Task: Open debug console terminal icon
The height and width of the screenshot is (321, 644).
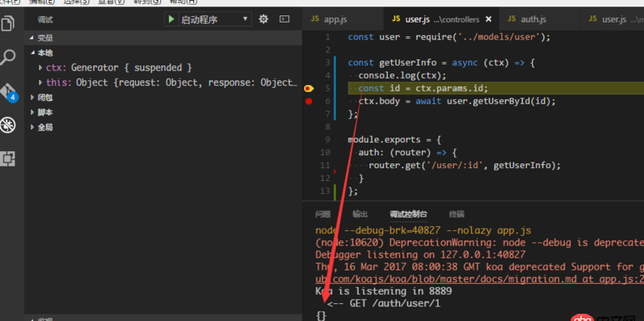Action: point(284,19)
